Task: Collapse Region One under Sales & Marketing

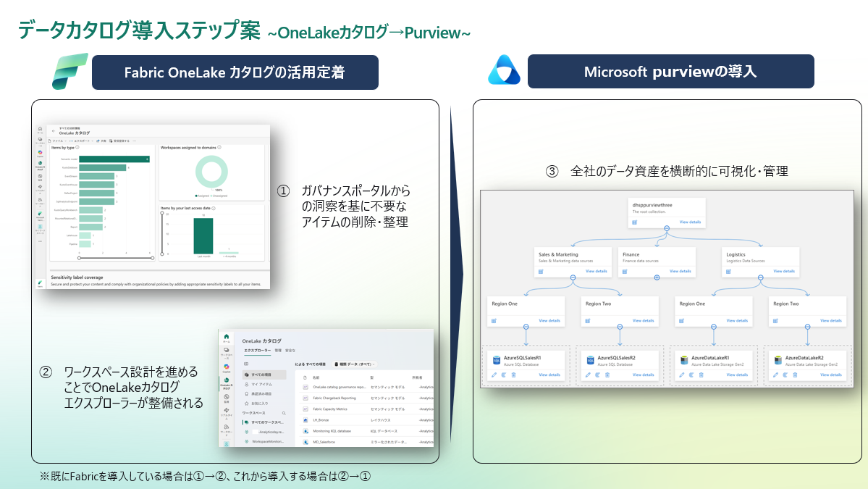Action: pyautogui.click(x=526, y=327)
